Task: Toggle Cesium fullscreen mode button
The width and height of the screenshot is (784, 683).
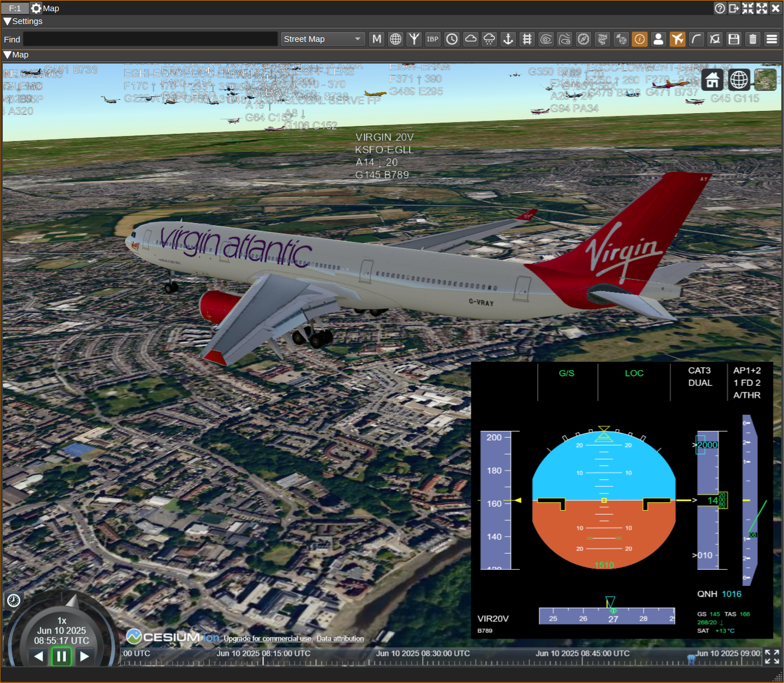Action: tap(772, 656)
